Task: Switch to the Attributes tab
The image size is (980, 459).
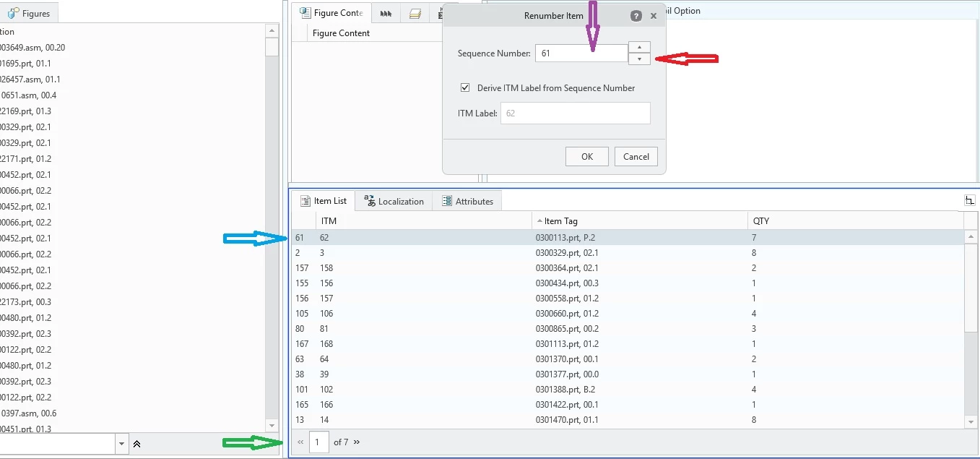Action: tap(467, 201)
